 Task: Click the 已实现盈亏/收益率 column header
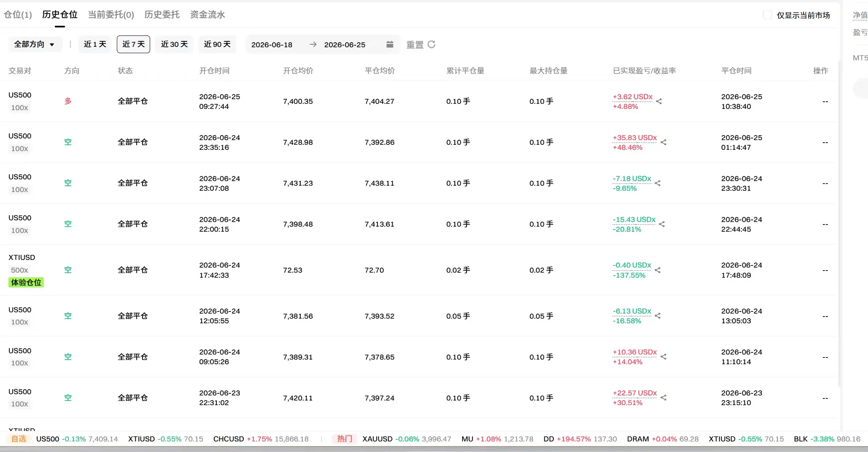click(644, 70)
